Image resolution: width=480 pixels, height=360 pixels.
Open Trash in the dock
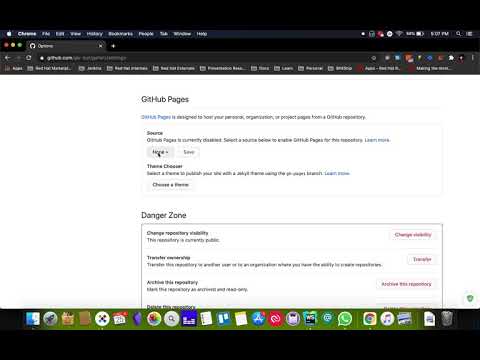pyautogui.click(x=447, y=319)
